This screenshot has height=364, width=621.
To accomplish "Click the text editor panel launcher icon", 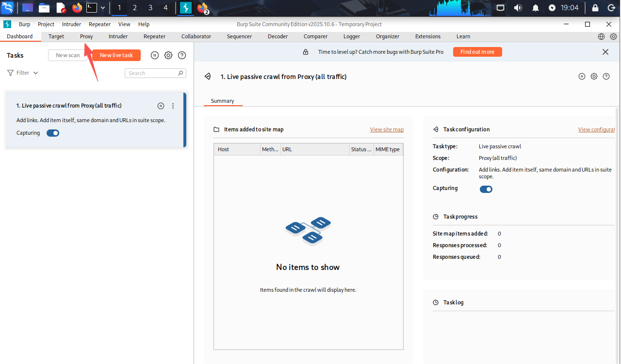I will click(x=61, y=8).
